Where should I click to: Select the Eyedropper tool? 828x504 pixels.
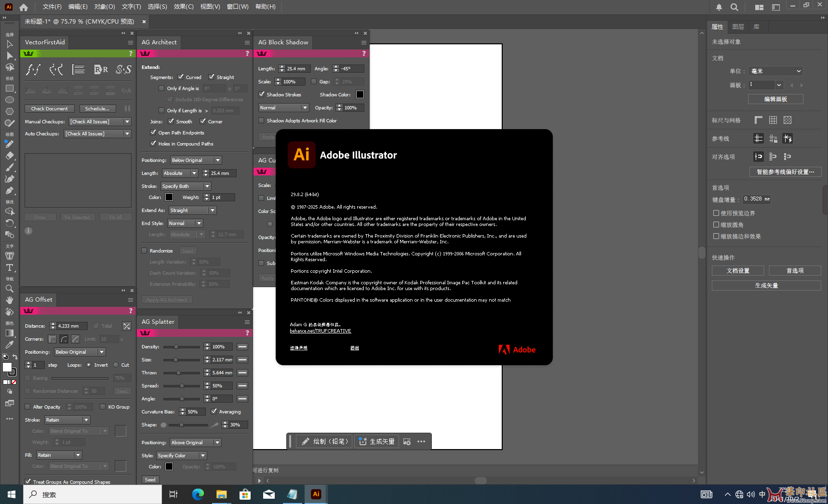pyautogui.click(x=9, y=345)
